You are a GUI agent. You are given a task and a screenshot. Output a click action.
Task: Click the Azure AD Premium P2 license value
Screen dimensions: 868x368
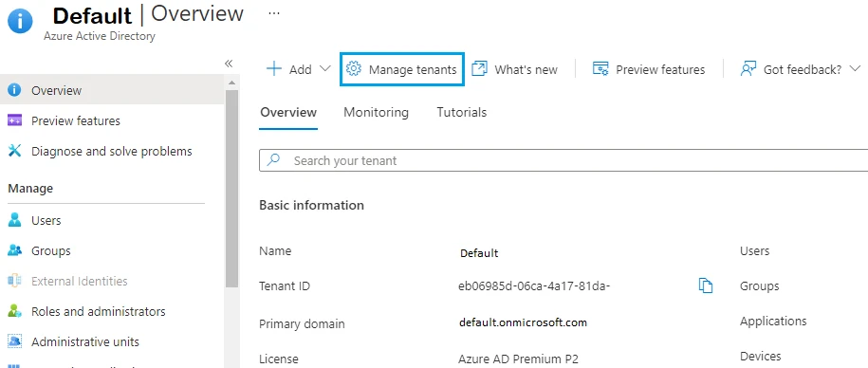[x=518, y=359]
